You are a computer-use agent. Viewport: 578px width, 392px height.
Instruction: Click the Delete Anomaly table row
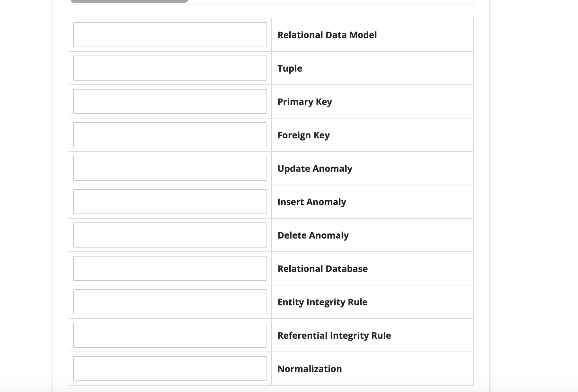click(x=372, y=235)
